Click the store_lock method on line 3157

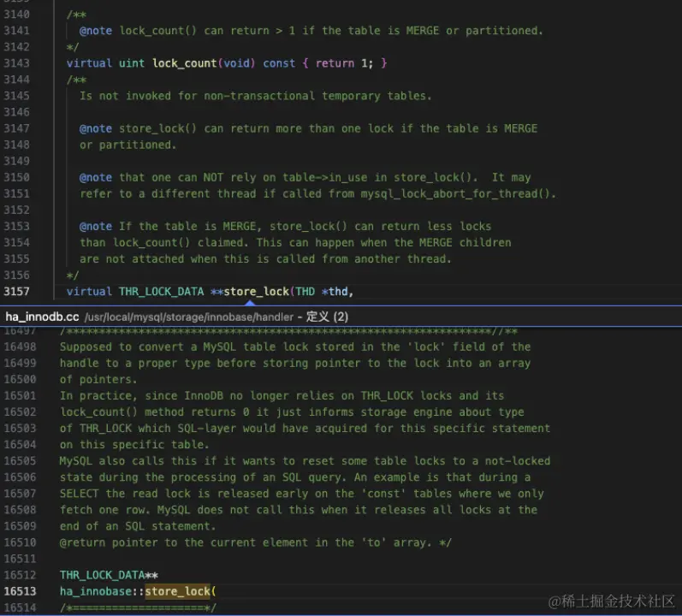[x=257, y=292]
